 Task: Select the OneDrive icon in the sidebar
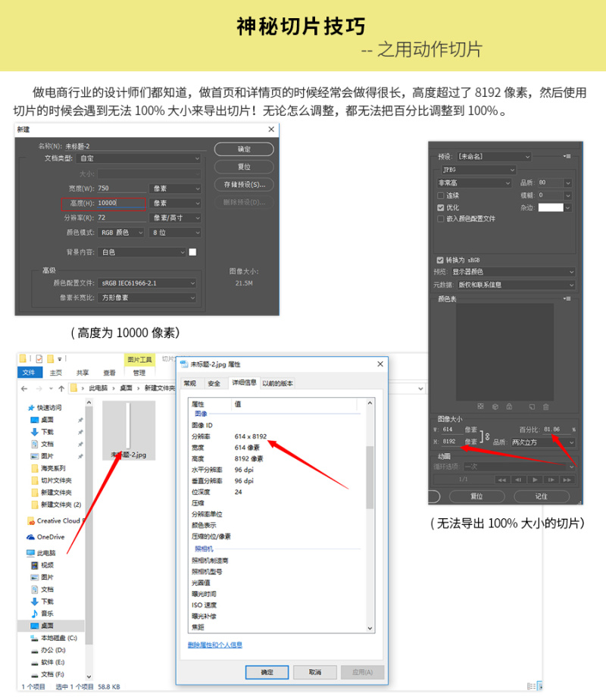[x=31, y=536]
